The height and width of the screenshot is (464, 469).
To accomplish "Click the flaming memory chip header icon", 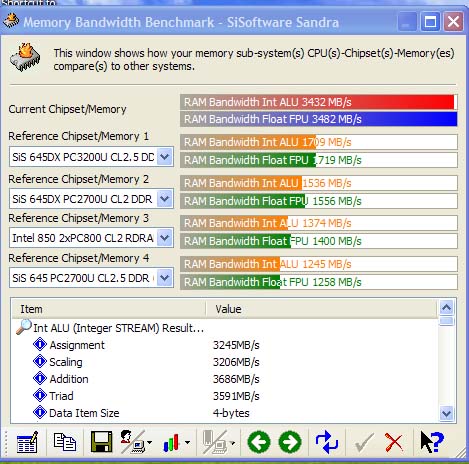I will 25,57.
